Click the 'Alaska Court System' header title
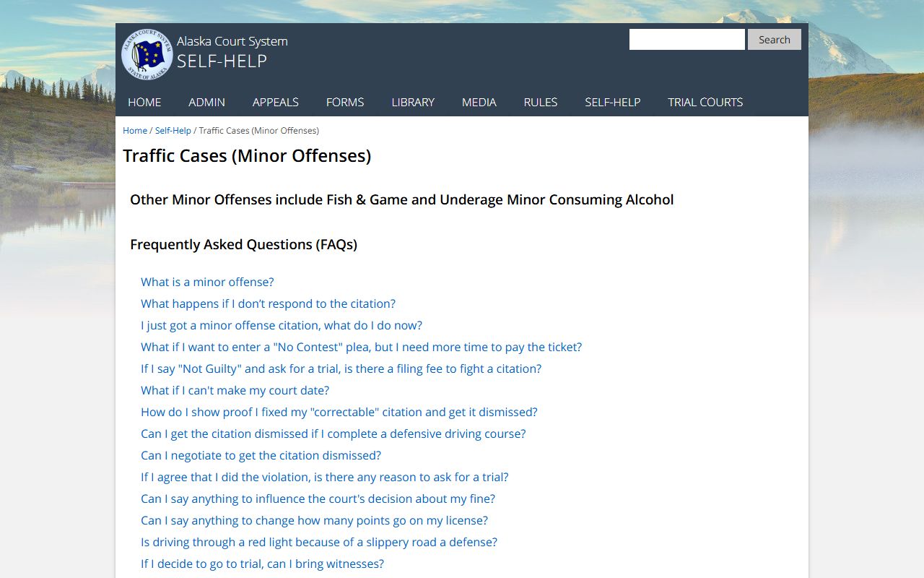This screenshot has width=924, height=578. click(232, 41)
